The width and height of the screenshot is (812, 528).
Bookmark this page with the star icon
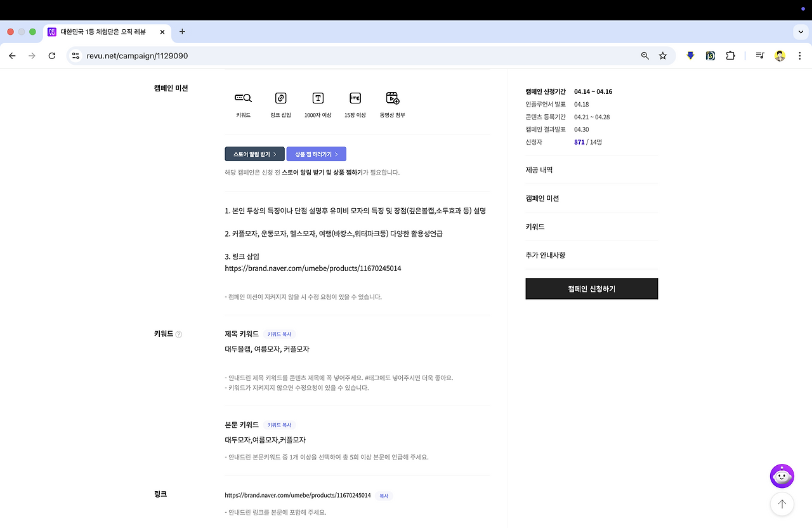coord(662,56)
